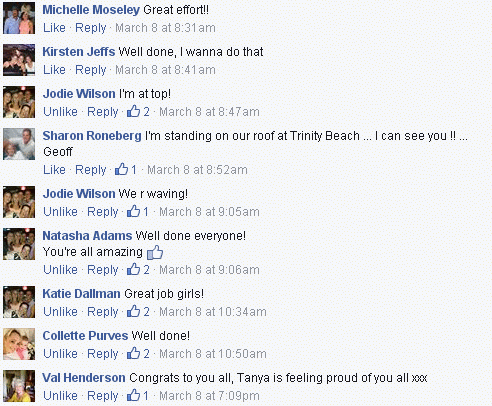Reply to Kirsten Jeffs' comment

tap(91, 70)
